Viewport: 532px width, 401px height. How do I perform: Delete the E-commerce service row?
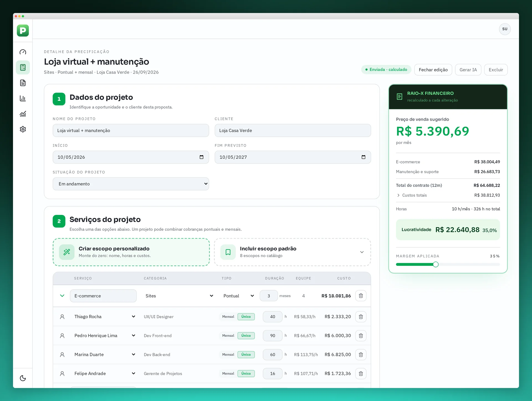[361, 296]
